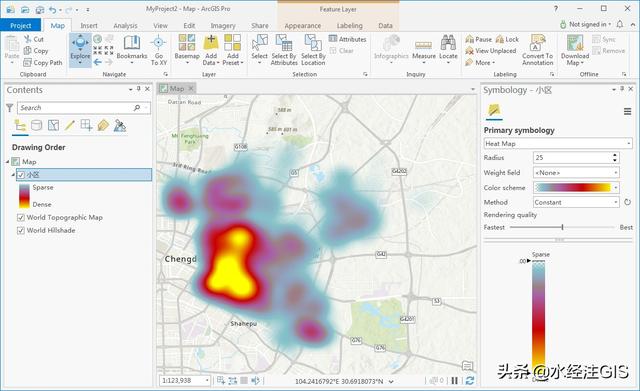This screenshot has width=640, height=391.
Task: Pause map drawing in the status bar
Action: (454, 380)
